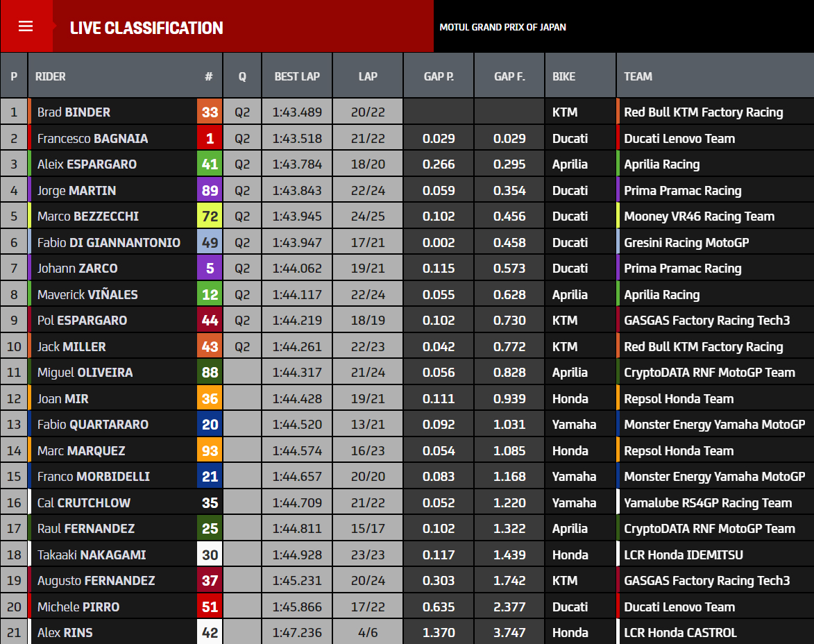This screenshot has width=814, height=644.
Task: Open the LIVE CLASSIFICATION header banner
Action: click(146, 28)
